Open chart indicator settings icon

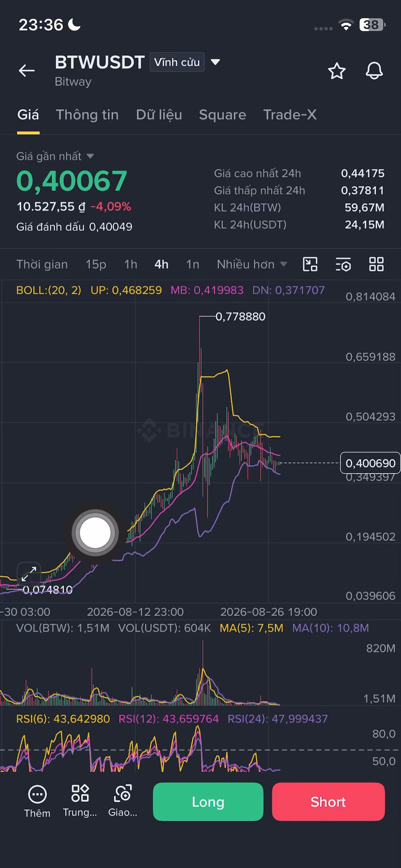(344, 264)
